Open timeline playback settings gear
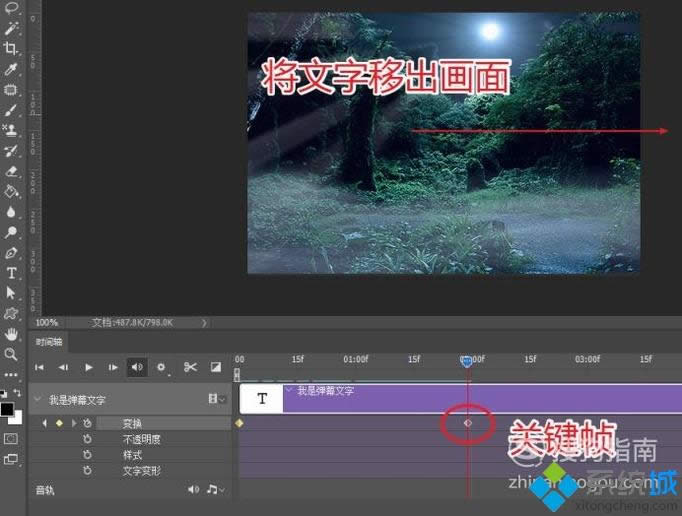The image size is (682, 516). pyautogui.click(x=161, y=367)
